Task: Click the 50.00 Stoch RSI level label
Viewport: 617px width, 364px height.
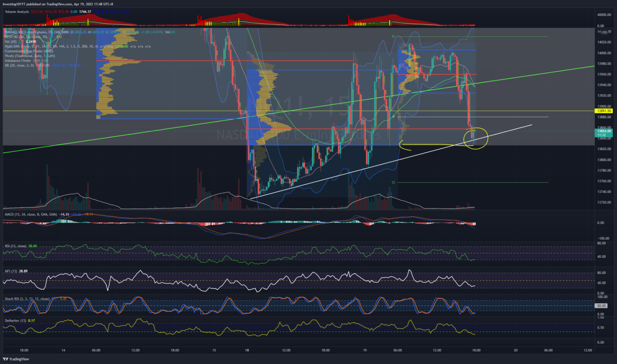Action: (x=602, y=306)
